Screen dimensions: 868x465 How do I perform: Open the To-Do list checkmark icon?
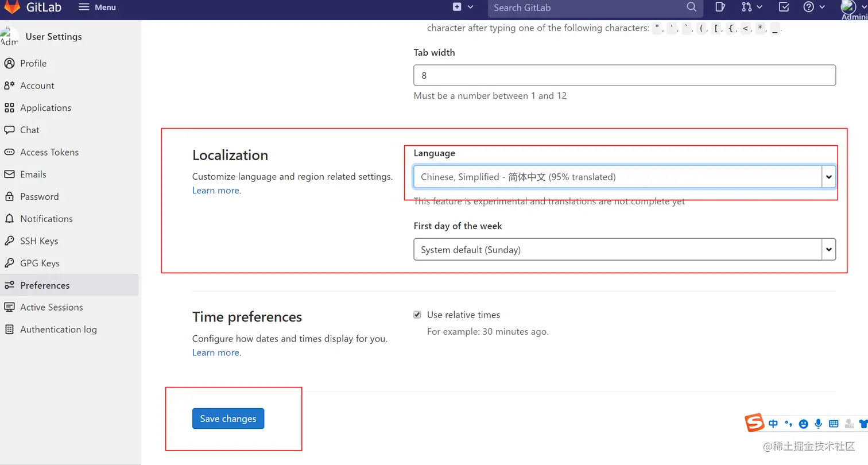784,7
